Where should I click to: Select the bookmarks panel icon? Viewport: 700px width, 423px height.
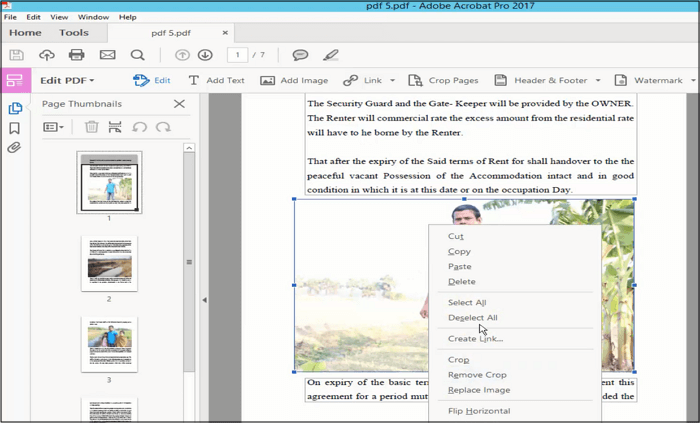tap(14, 128)
